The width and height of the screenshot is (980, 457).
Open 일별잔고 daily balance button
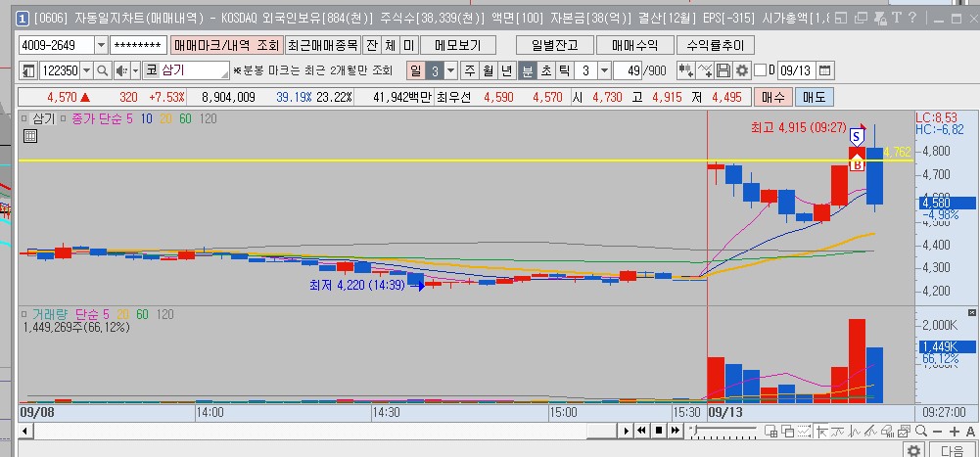(x=554, y=45)
